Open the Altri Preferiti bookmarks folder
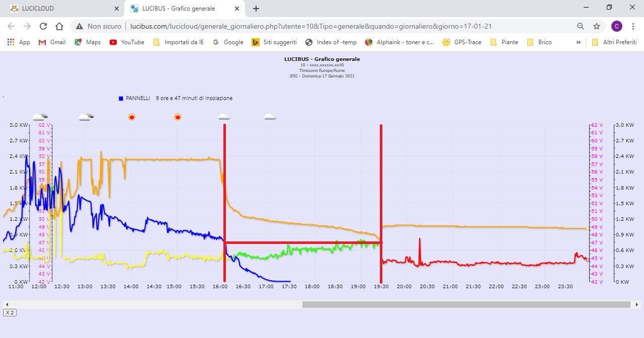This screenshot has height=338, width=644. point(614,42)
